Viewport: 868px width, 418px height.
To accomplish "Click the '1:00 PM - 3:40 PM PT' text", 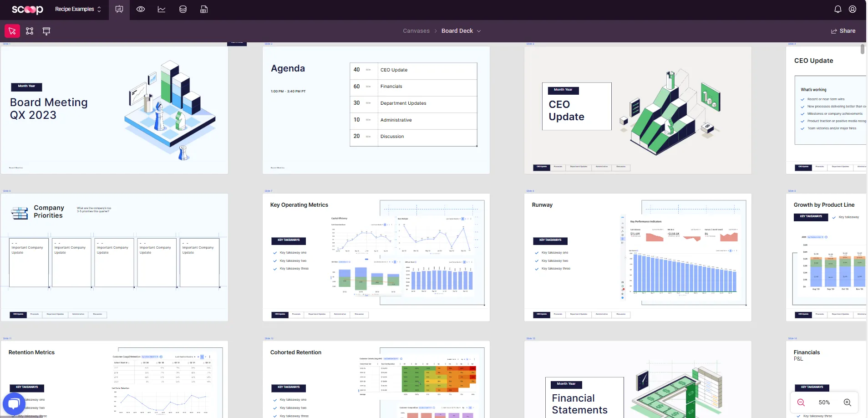I will click(x=288, y=92).
